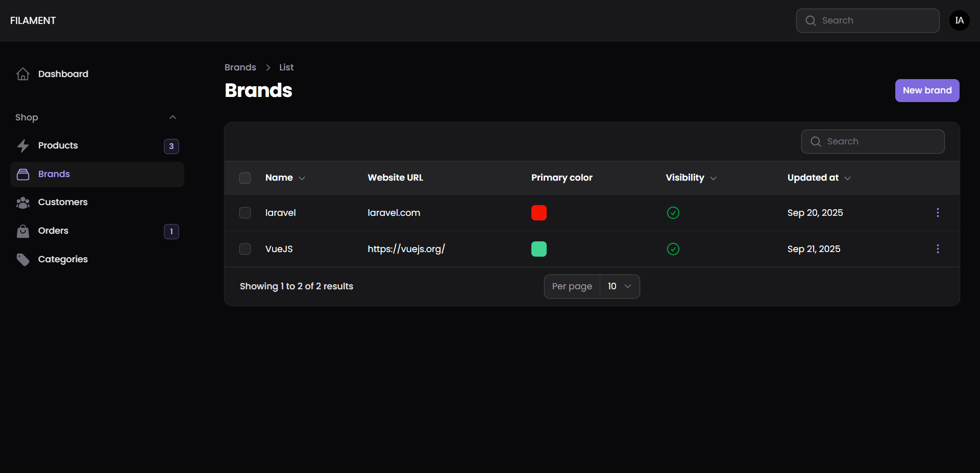
Task: Sort by the Updated at column
Action: [x=819, y=178]
